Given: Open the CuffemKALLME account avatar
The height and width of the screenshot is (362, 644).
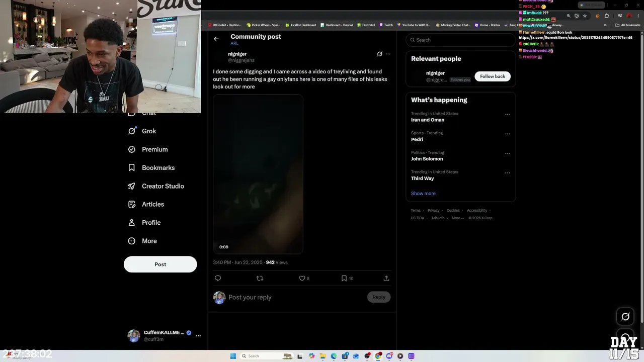Looking at the screenshot, I should click(133, 336).
